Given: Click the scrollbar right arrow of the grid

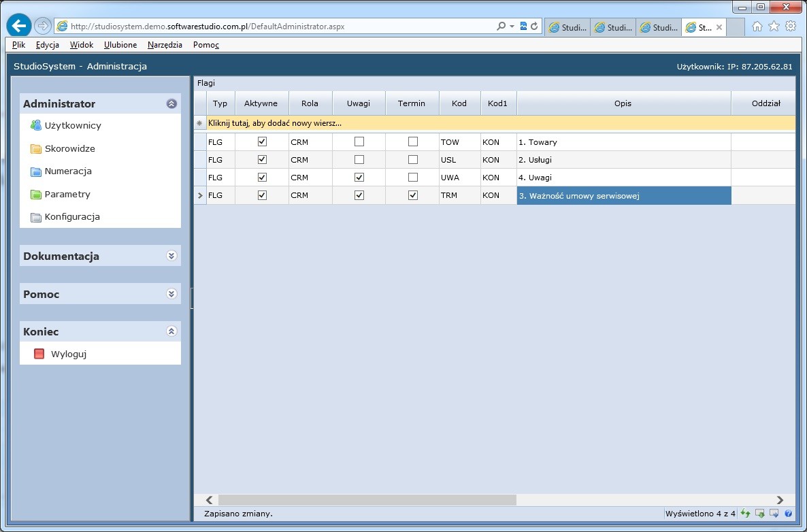Looking at the screenshot, I should tap(780, 499).
